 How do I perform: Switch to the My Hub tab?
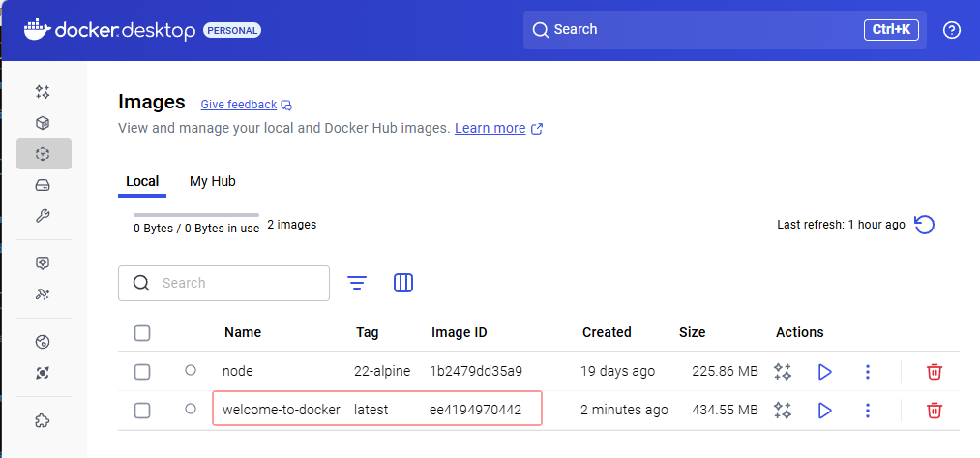click(x=213, y=181)
